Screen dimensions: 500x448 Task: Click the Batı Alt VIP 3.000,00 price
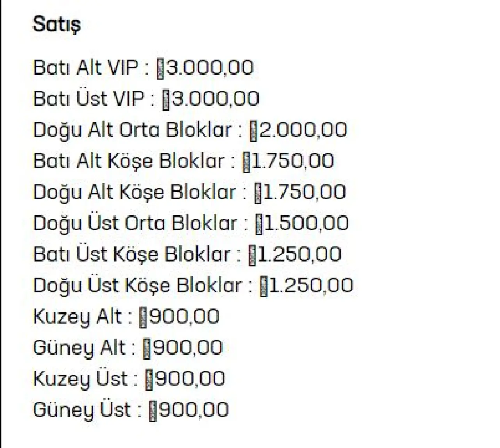(210, 68)
